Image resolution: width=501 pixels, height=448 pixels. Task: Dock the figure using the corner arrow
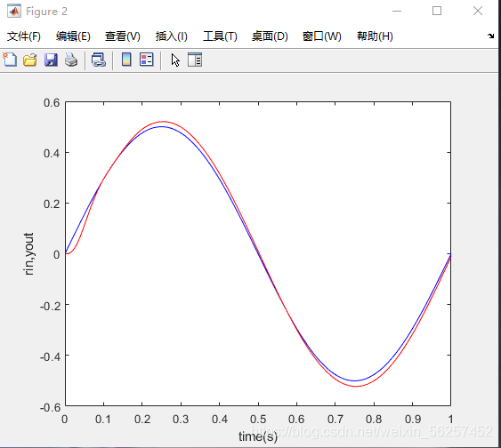click(x=491, y=36)
